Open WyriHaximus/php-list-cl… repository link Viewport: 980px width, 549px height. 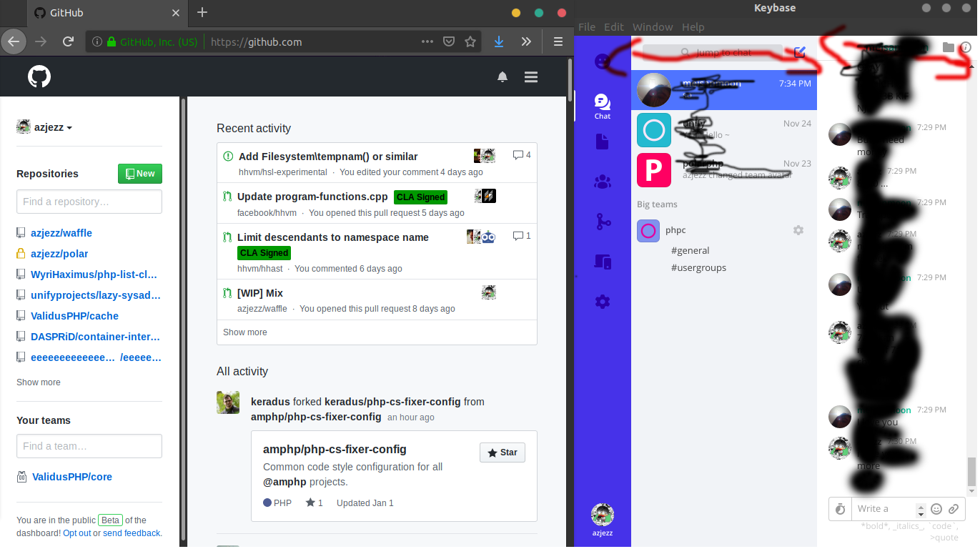click(x=94, y=274)
